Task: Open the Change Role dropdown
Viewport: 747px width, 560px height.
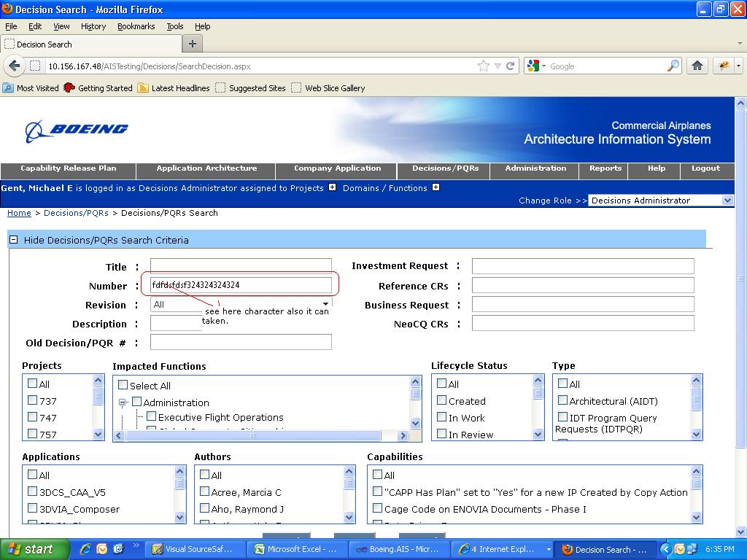Action: [727, 200]
